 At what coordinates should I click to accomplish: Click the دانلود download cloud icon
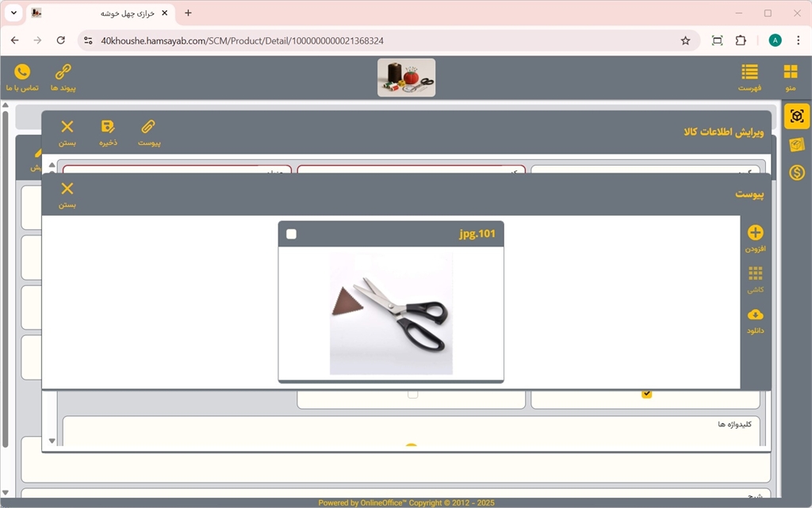pyautogui.click(x=755, y=315)
